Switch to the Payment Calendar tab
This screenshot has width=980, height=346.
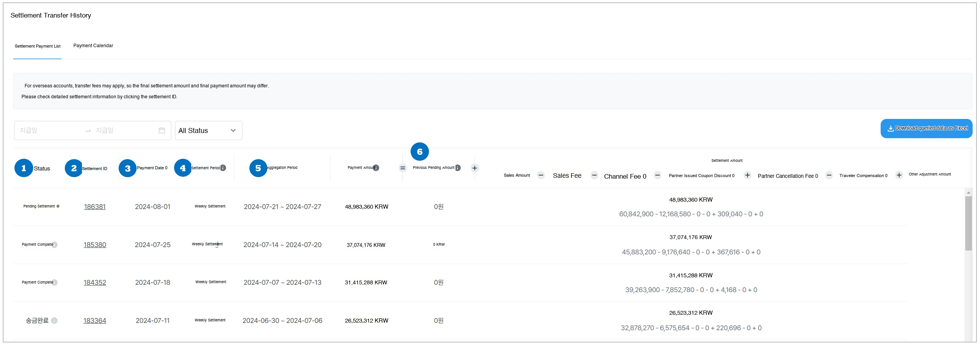pos(93,46)
